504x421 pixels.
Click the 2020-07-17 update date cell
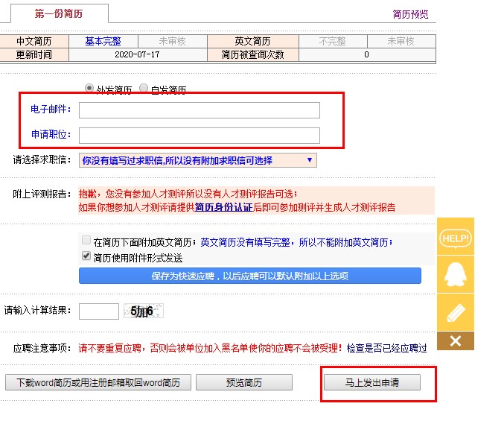point(138,54)
